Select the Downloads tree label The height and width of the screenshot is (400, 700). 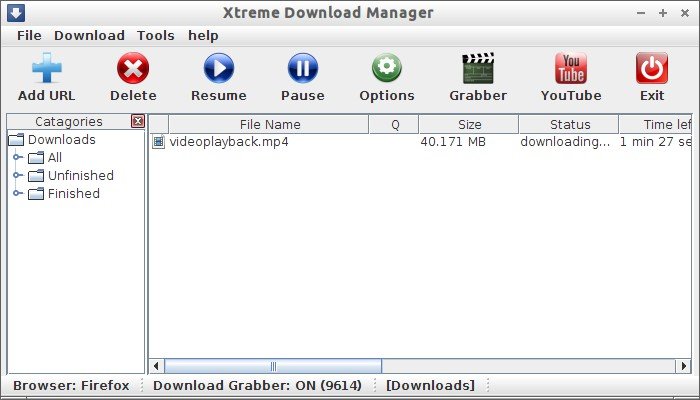62,140
